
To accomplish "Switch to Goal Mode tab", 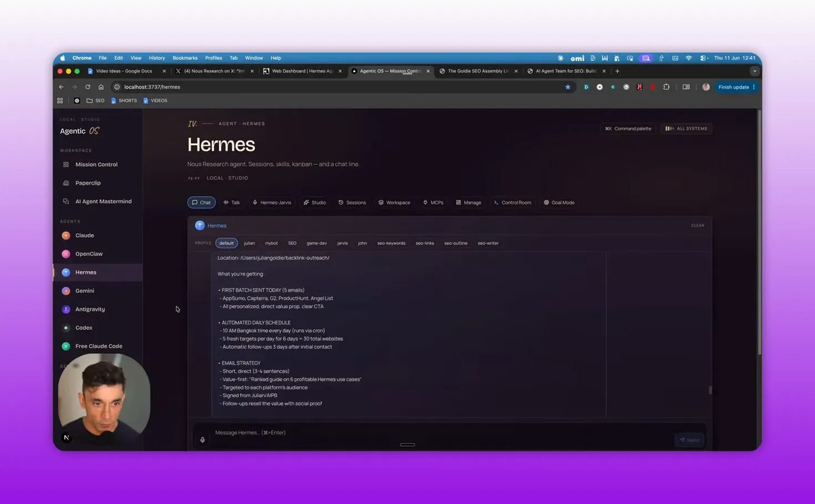I will pyautogui.click(x=559, y=202).
